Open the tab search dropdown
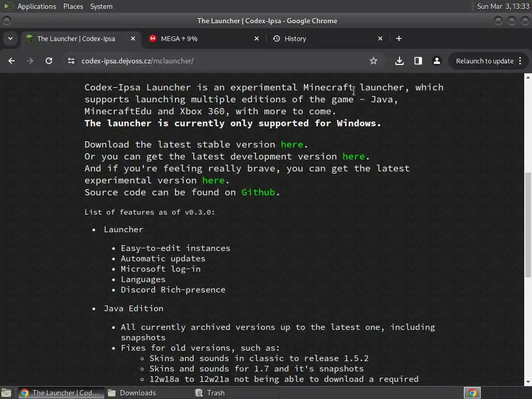Screen dimensions: 532x399 pos(10,38)
